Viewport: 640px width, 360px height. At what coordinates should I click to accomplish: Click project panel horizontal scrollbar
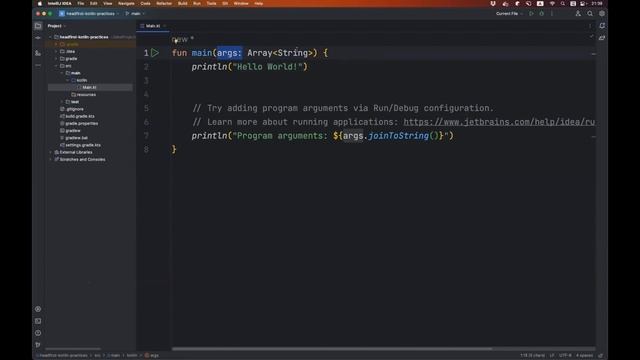point(73,349)
